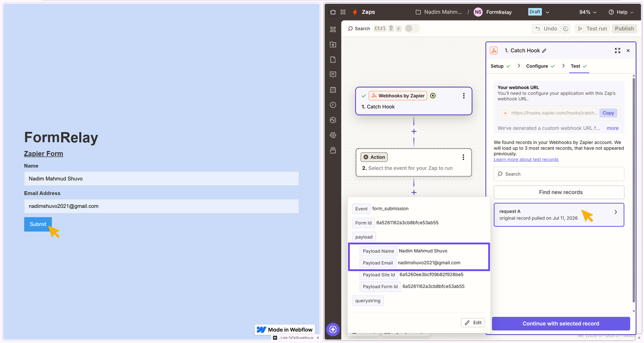This screenshot has height=343, width=644.
Task: Click the Event label in record details
Action: click(361, 209)
